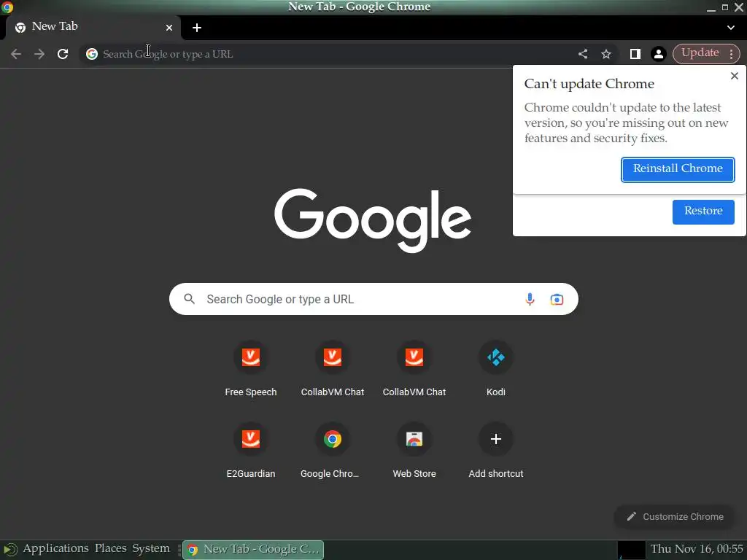Viewport: 747px width, 560px height.
Task: Open the System menu
Action: tap(150, 548)
